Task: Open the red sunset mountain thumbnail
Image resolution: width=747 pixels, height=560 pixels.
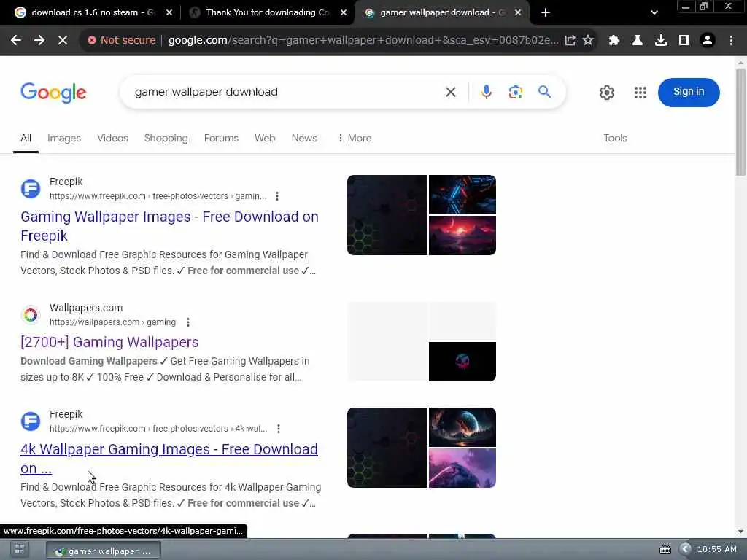Action: [462, 236]
